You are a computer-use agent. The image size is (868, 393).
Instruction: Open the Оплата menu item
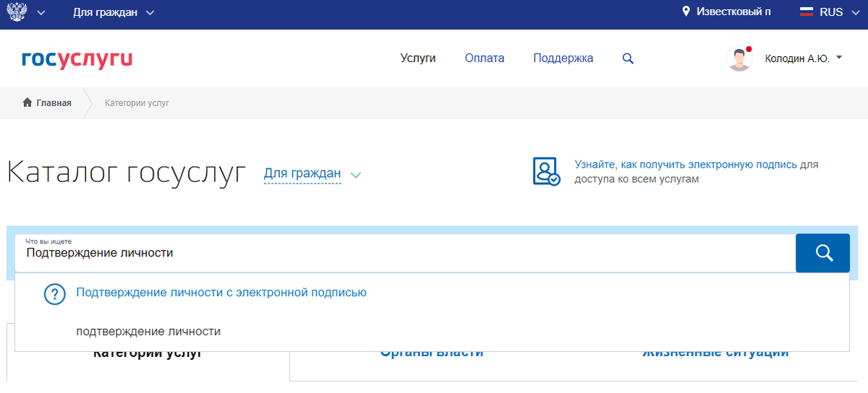tap(485, 59)
